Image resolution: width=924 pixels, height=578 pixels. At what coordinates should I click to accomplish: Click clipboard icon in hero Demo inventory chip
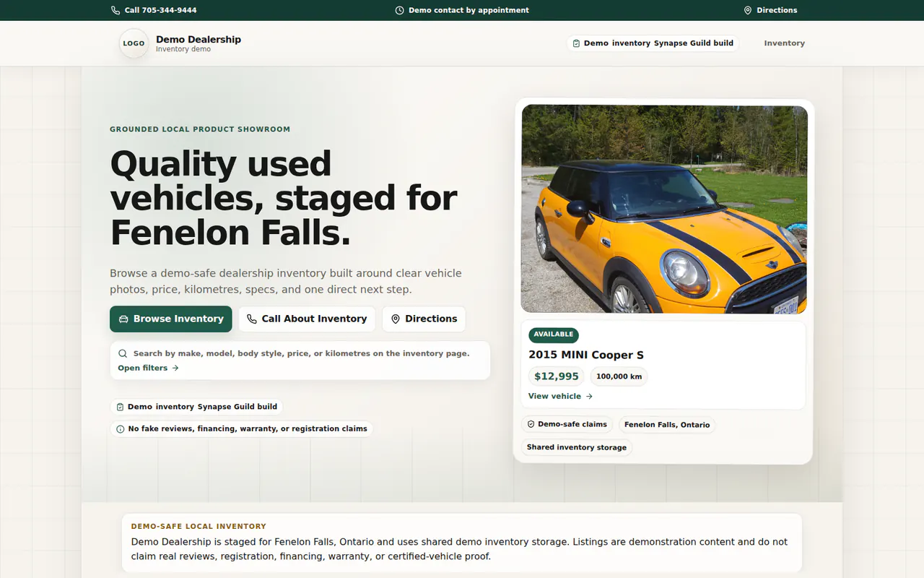(120, 407)
